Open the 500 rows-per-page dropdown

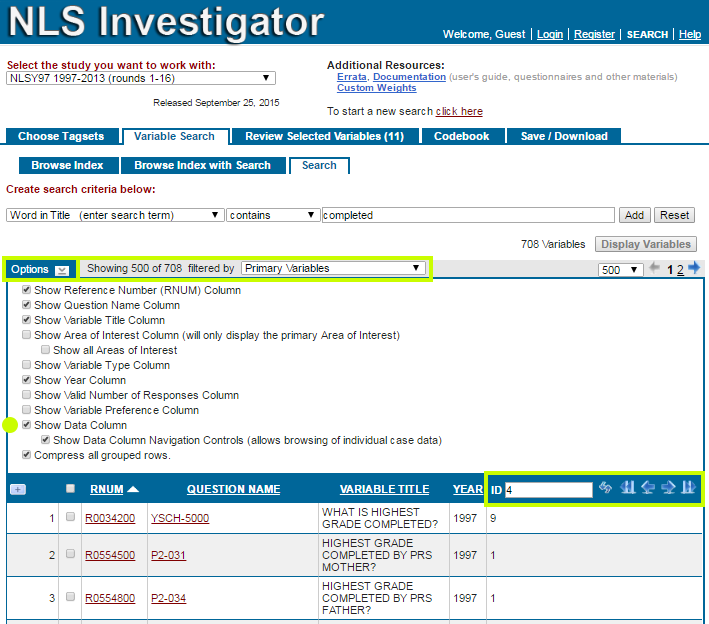[620, 270]
